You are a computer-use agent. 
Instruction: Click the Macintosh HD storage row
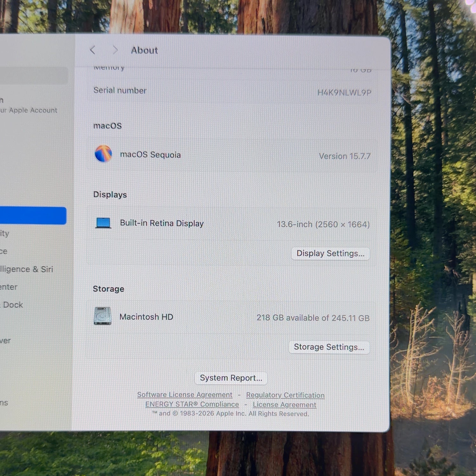pyautogui.click(x=231, y=317)
